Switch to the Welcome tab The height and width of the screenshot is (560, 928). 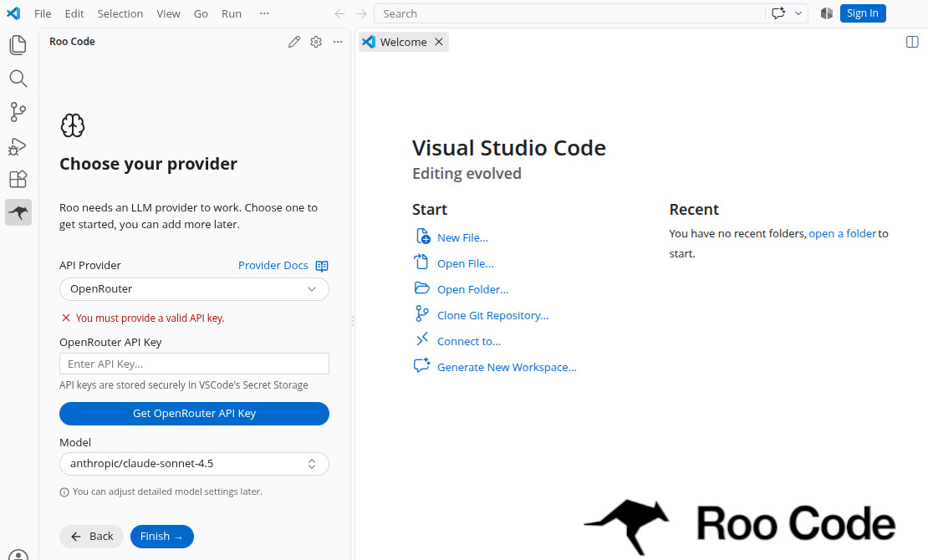[403, 42]
